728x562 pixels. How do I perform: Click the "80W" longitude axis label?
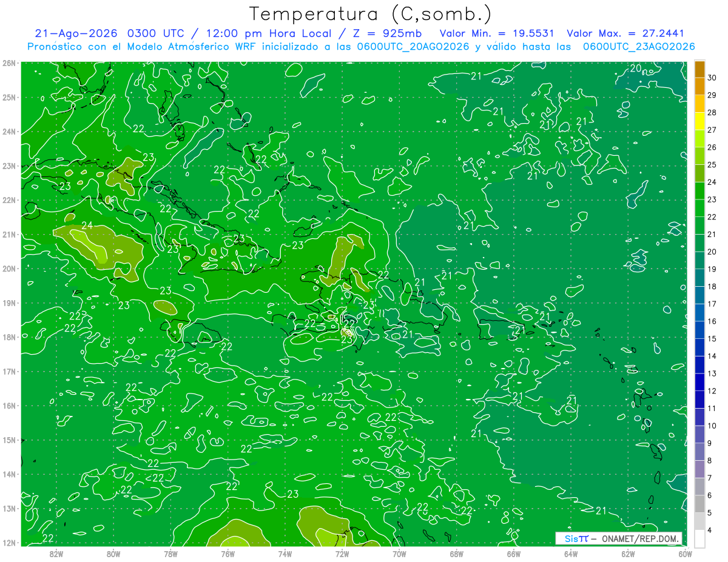tap(113, 554)
